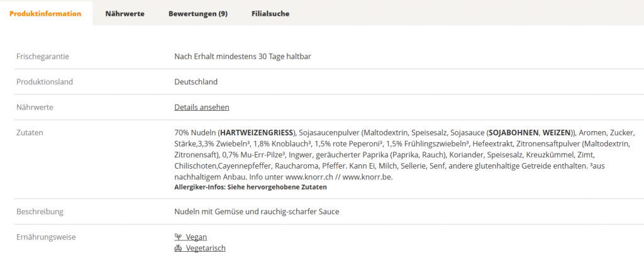This screenshot has height=260, width=644.
Task: Click the Nährwerte row label in the table
Action: coord(35,108)
